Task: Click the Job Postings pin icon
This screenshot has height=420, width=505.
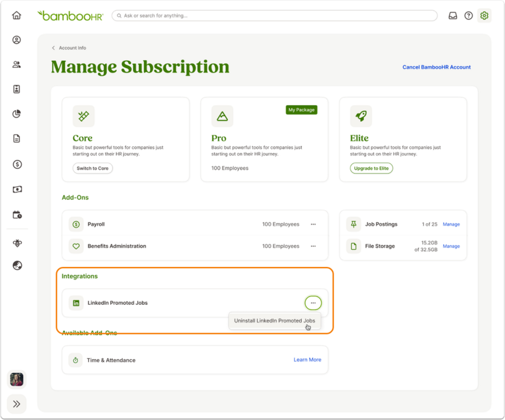Action: tap(353, 224)
